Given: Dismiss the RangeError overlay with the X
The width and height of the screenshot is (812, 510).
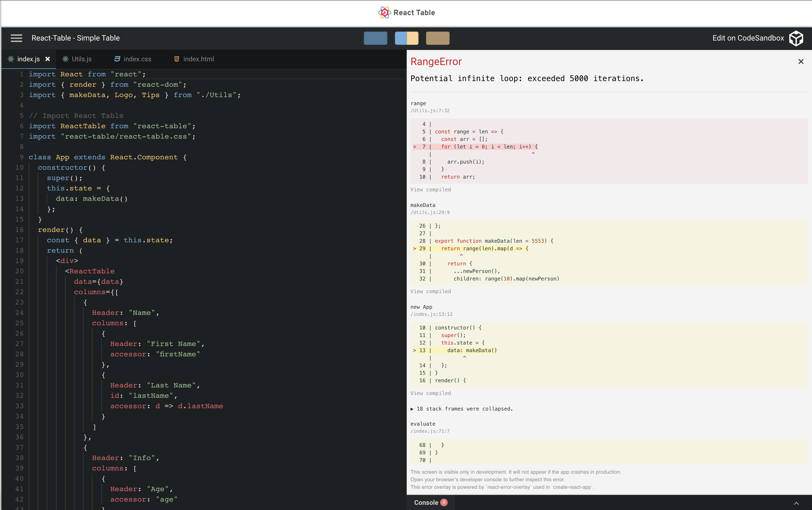Looking at the screenshot, I should (x=801, y=61).
